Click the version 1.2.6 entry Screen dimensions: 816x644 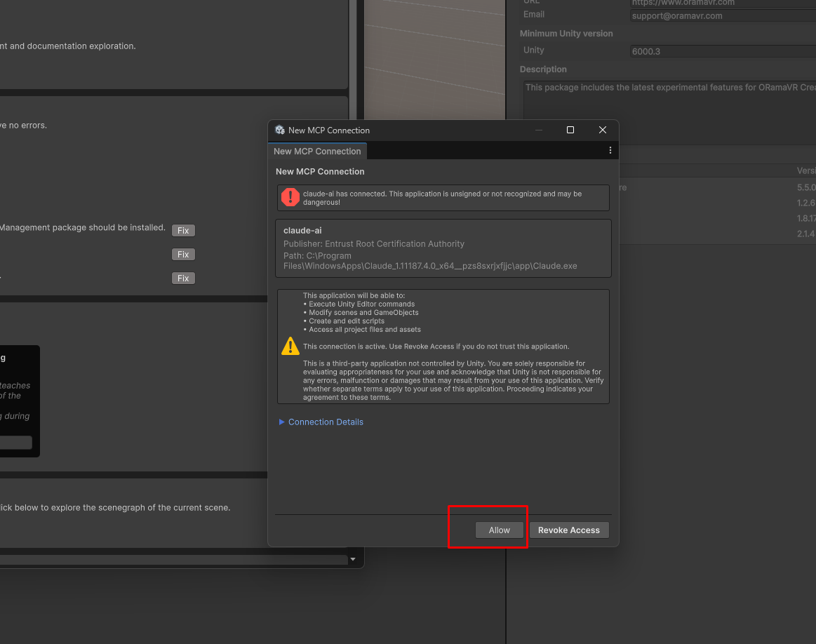coord(806,203)
